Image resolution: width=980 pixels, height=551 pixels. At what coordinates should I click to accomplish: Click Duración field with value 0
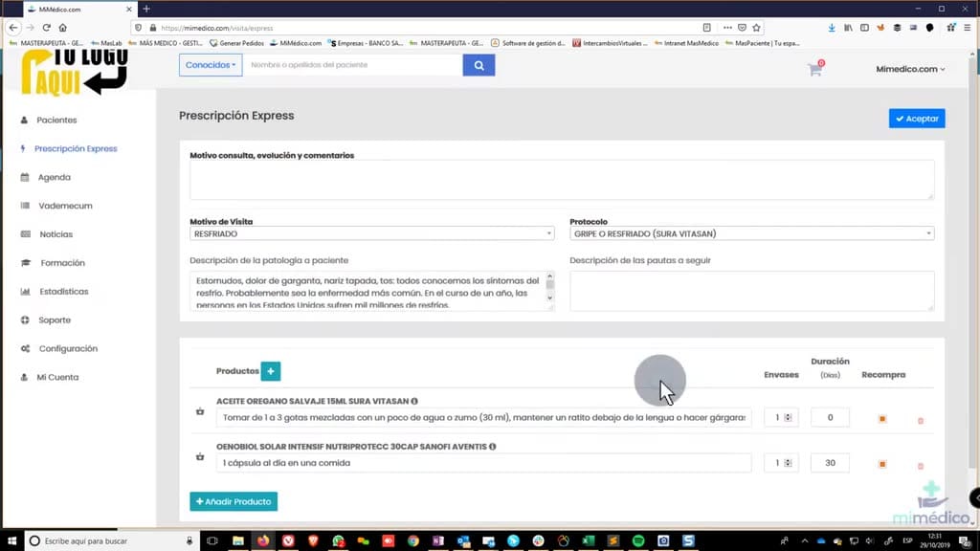coord(830,417)
